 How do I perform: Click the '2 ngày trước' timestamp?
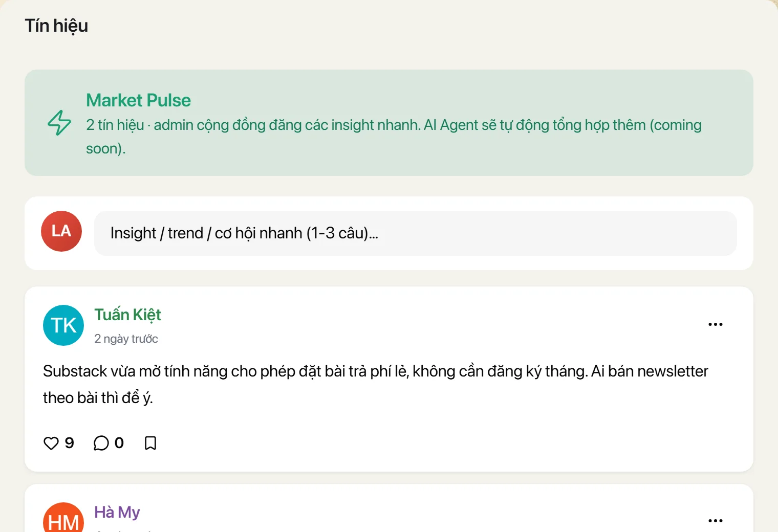[126, 339]
